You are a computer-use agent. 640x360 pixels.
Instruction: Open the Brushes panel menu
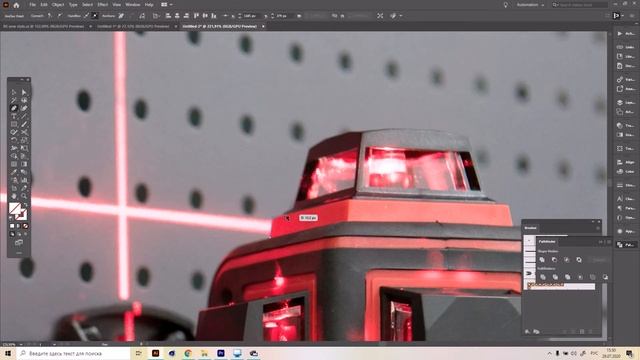point(598,228)
